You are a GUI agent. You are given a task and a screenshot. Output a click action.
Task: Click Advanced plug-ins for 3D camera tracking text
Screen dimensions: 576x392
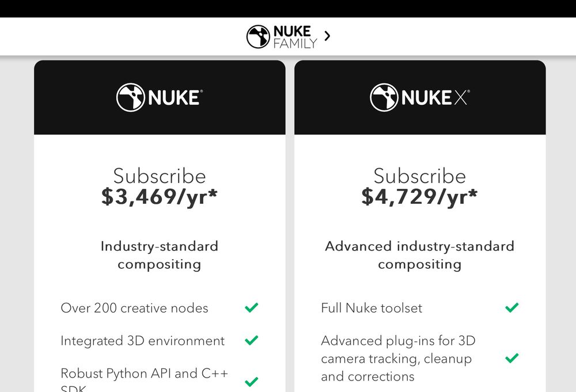pyautogui.click(x=398, y=358)
